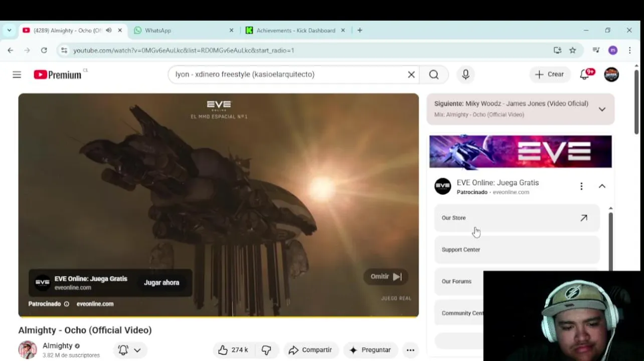Open a new browser tab
This screenshot has height=361, width=644.
coord(360,30)
